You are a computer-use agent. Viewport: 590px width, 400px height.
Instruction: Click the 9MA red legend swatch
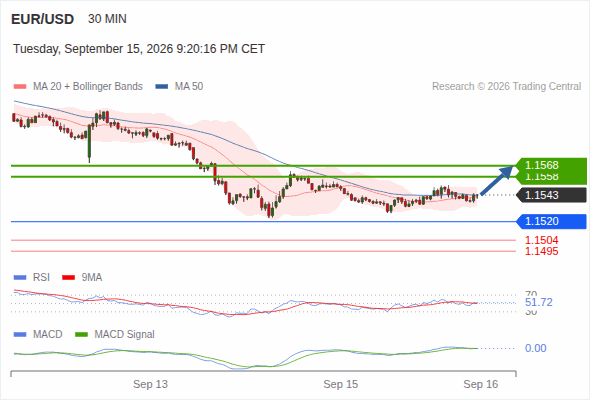tap(68, 278)
